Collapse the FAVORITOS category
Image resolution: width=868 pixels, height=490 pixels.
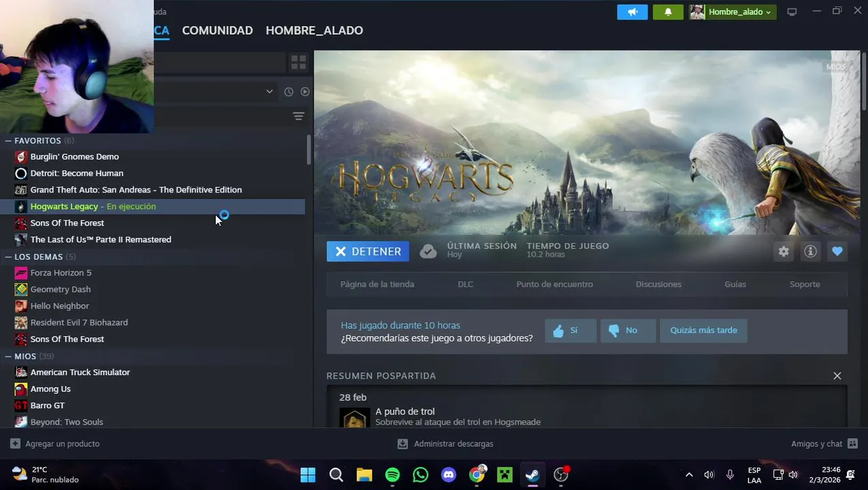(8, 140)
